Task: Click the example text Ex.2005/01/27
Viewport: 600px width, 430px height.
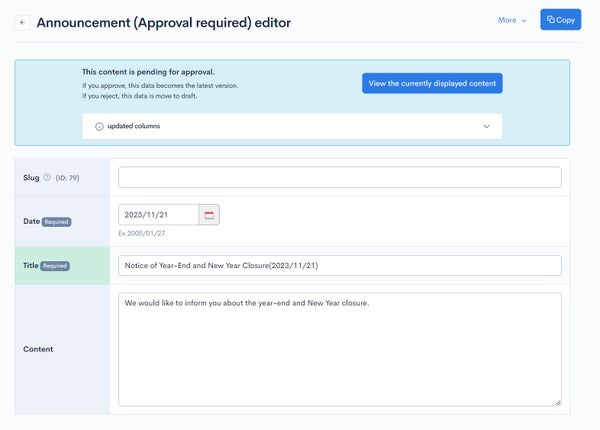Action: point(142,233)
